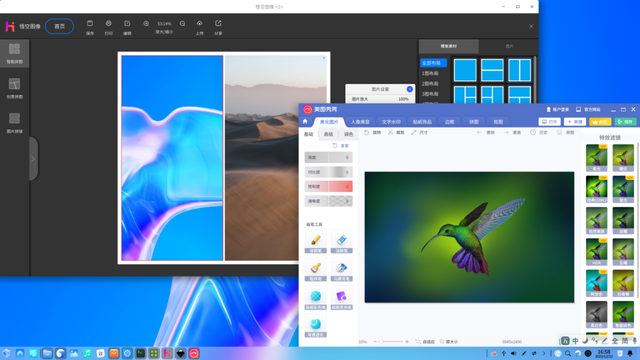The width and height of the screenshot is (640, 360).
Task: Choose the teal mosaic pen tool
Action: point(316,298)
